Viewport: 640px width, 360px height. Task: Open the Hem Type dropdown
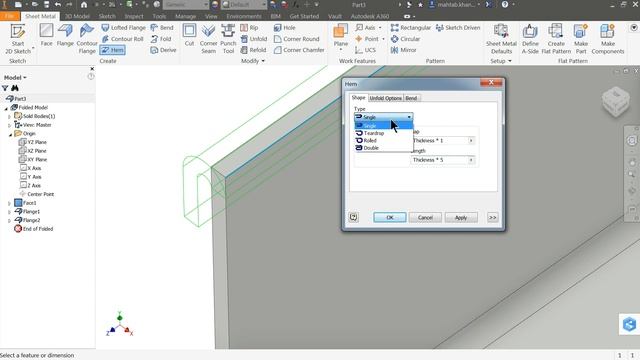(x=383, y=117)
